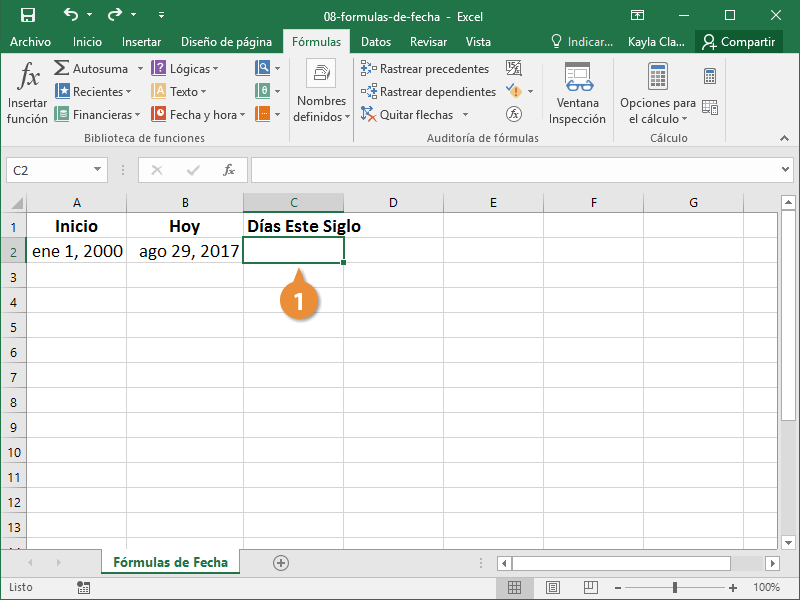Open Fecha y hora functions list
The image size is (800, 600).
click(x=198, y=115)
